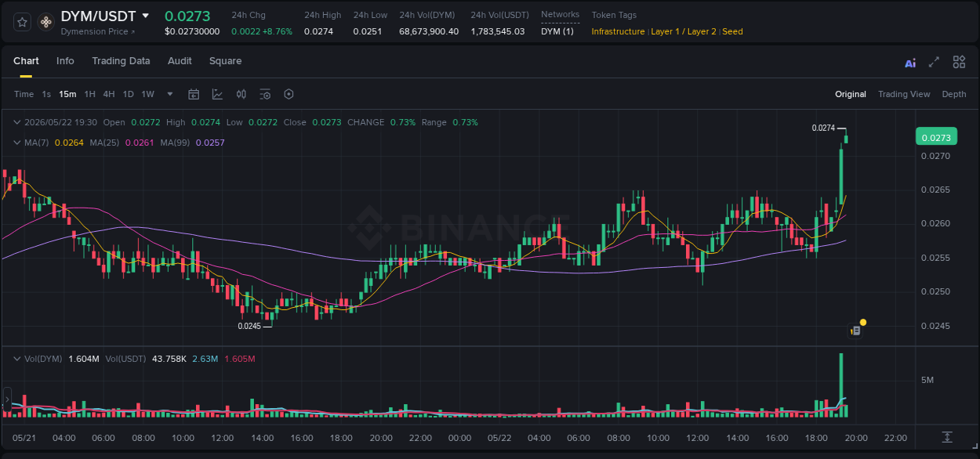Click the hexagon chart preferences icon

tap(289, 94)
